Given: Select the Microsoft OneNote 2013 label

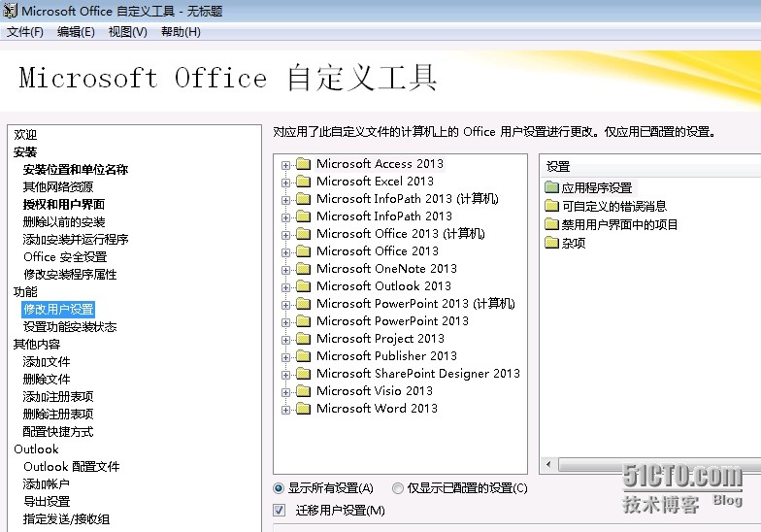Looking at the screenshot, I should point(386,269).
